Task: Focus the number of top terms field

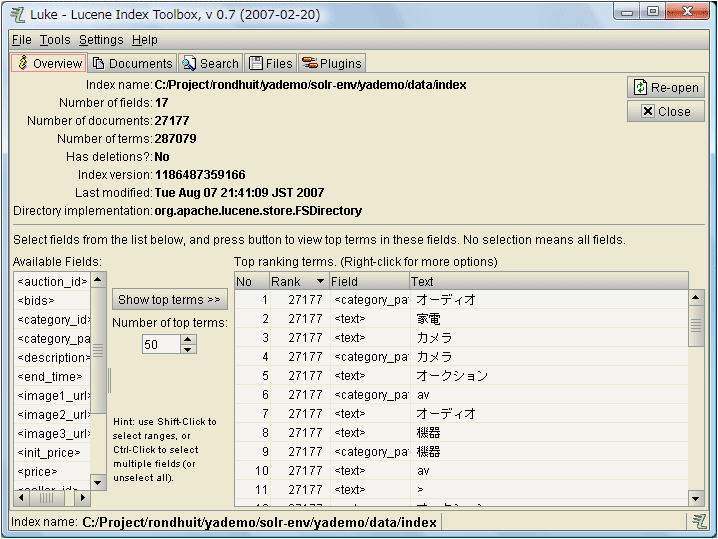Action: tap(161, 344)
